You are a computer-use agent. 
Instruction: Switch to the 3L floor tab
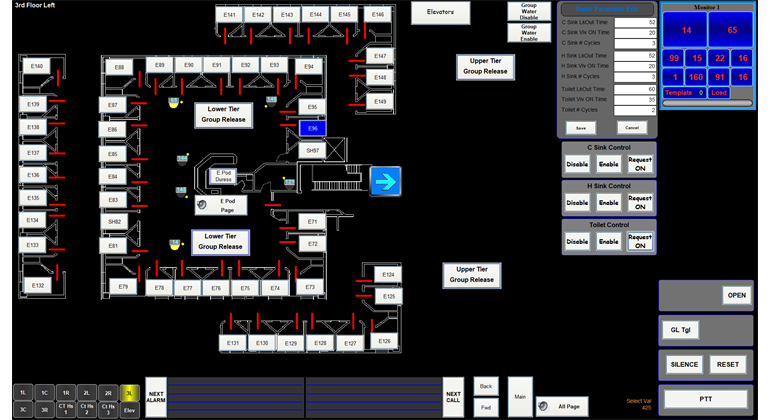pyautogui.click(x=128, y=393)
